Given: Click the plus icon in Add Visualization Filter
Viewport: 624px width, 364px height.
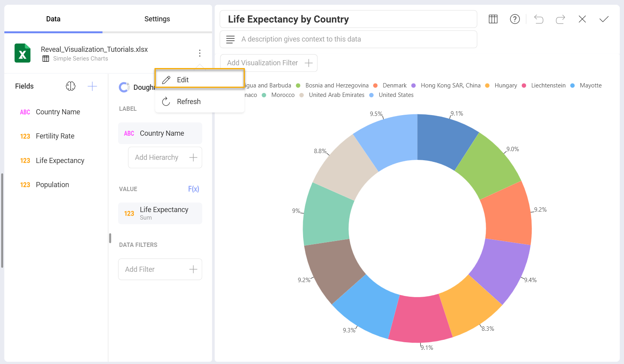Looking at the screenshot, I should 309,63.
